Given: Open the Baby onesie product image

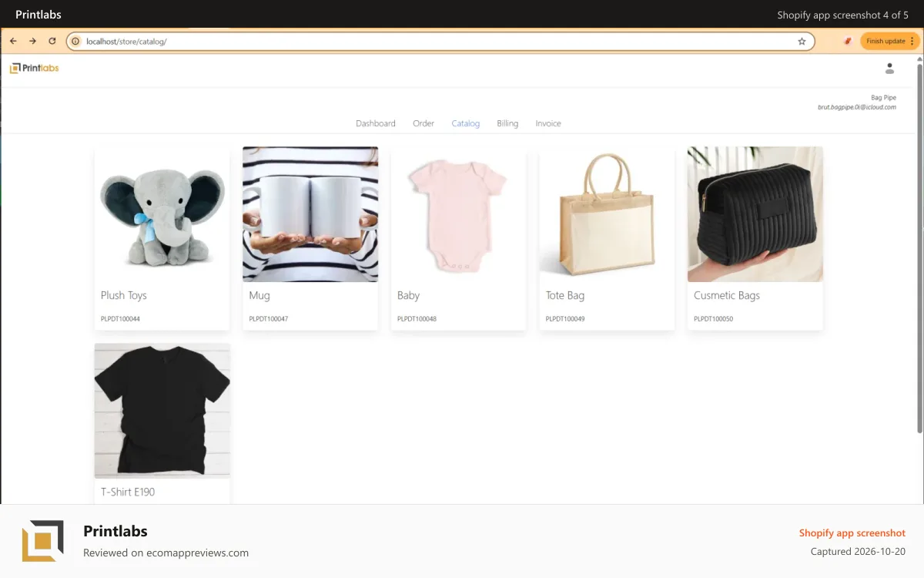Looking at the screenshot, I should (459, 214).
